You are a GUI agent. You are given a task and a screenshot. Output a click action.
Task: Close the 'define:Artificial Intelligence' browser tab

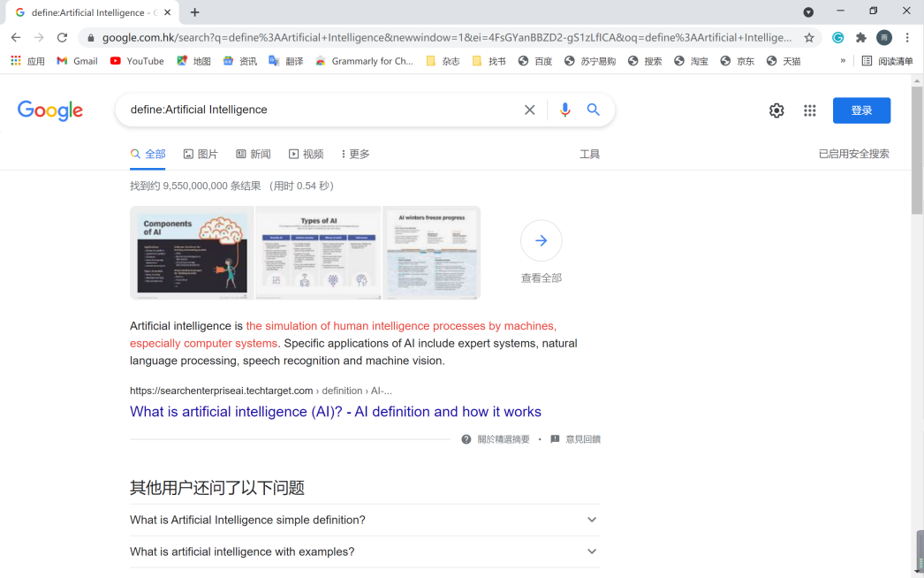pos(167,12)
